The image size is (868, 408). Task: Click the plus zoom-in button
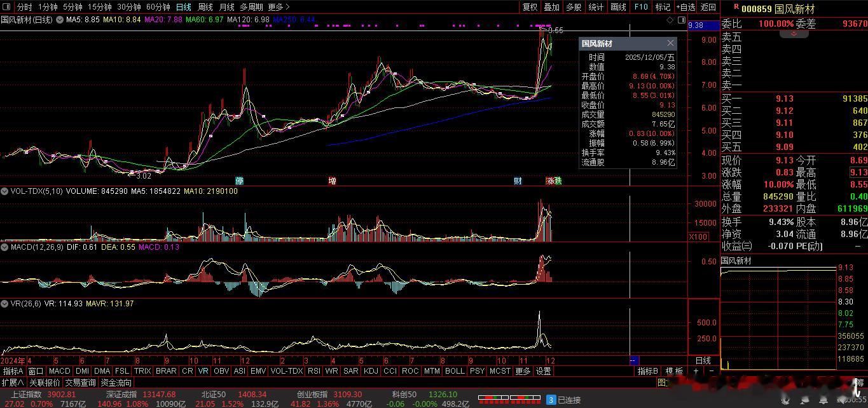[696, 371]
